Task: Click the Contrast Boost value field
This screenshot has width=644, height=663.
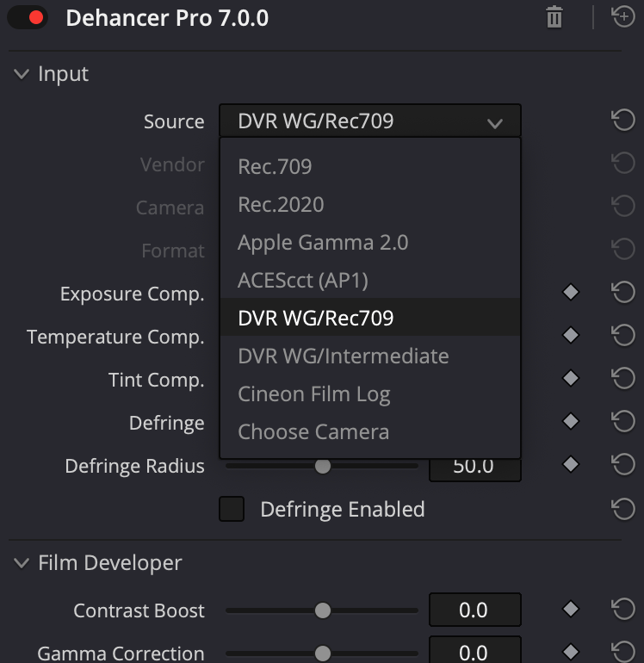Action: (475, 610)
